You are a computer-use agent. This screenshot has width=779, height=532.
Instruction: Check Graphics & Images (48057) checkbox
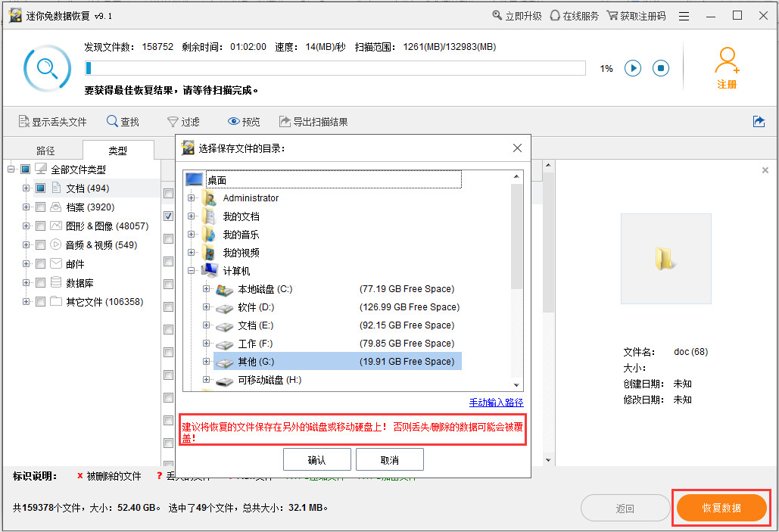tap(41, 226)
